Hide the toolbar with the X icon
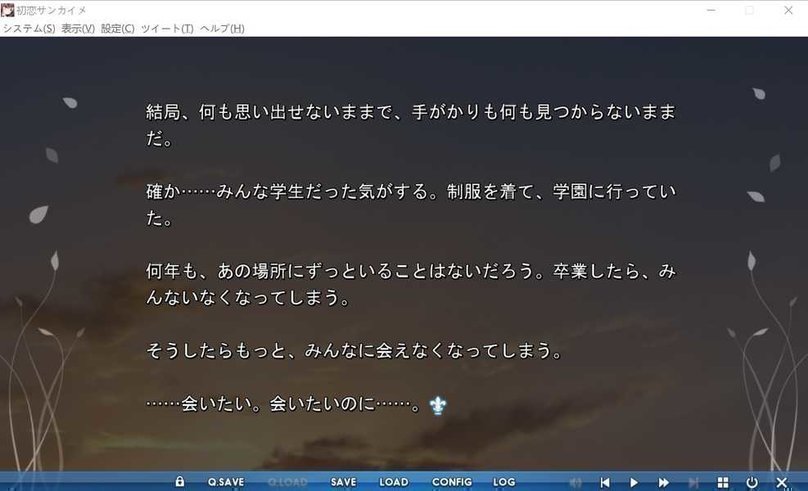This screenshot has height=491, width=808. click(782, 483)
